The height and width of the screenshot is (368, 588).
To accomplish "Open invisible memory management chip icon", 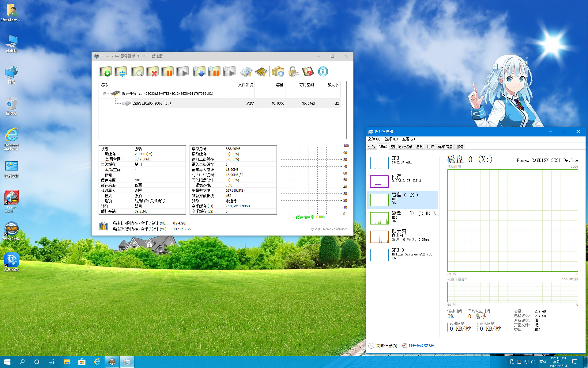I will [x=261, y=71].
